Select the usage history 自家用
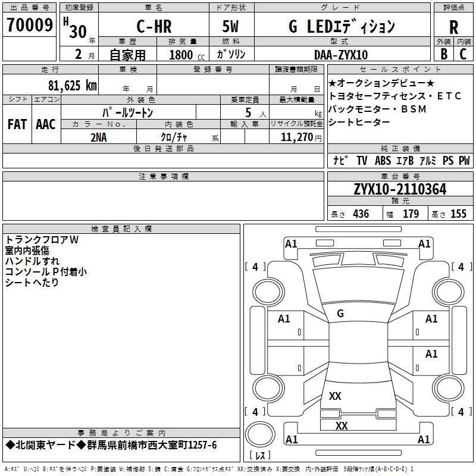 pyautogui.click(x=127, y=55)
